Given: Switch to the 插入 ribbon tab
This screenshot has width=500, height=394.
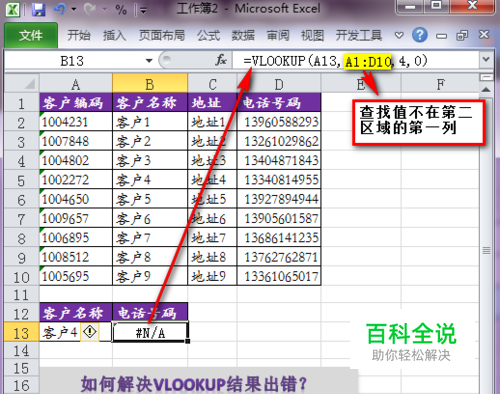Looking at the screenshot, I should coord(114,35).
